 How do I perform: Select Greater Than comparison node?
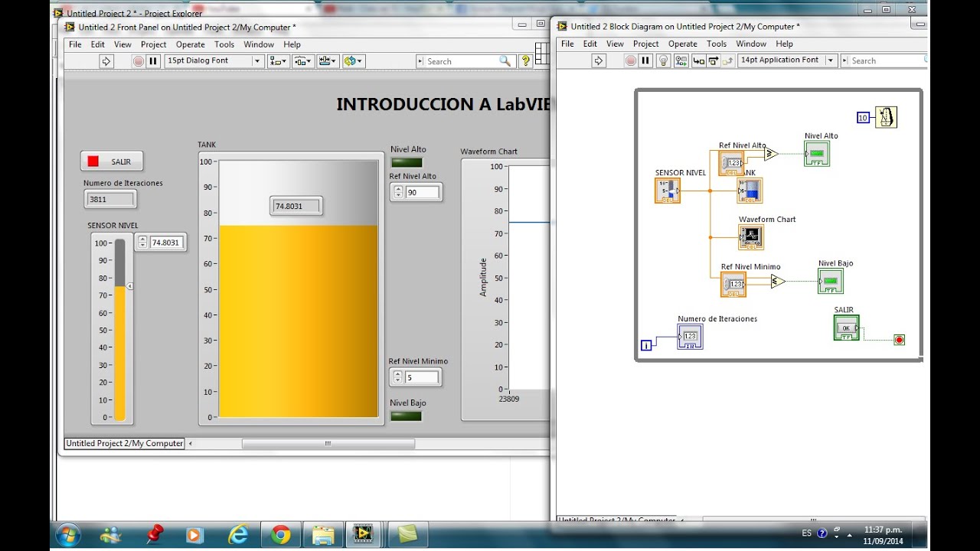click(x=771, y=154)
